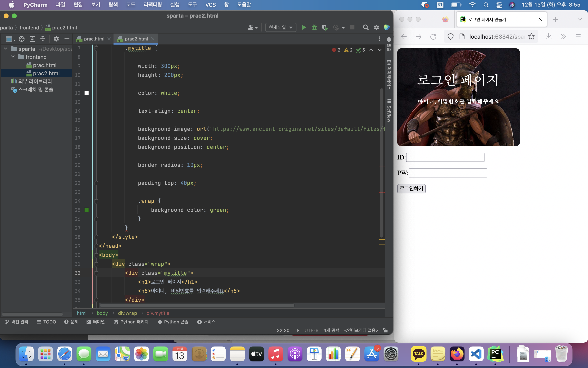588x368 pixels.
Task: Expand all items in project tree
Action: coord(32,39)
